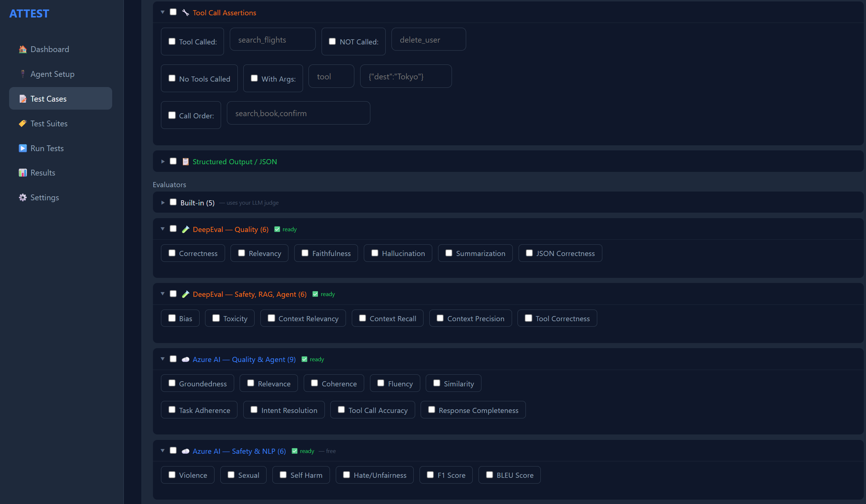Select all Tool Call Assertions checkbox
This screenshot has width=866, height=504.
pyautogui.click(x=173, y=12)
